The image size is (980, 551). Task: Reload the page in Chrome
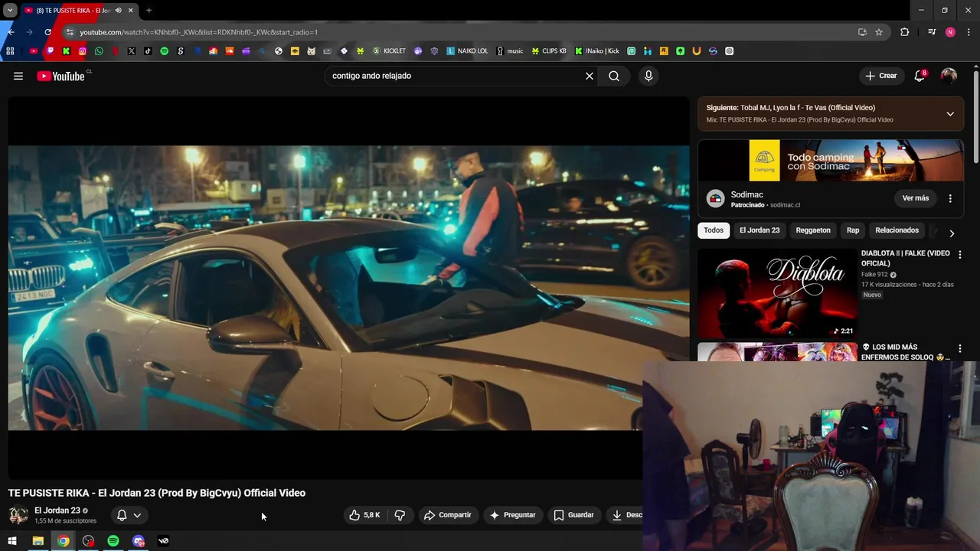click(47, 32)
